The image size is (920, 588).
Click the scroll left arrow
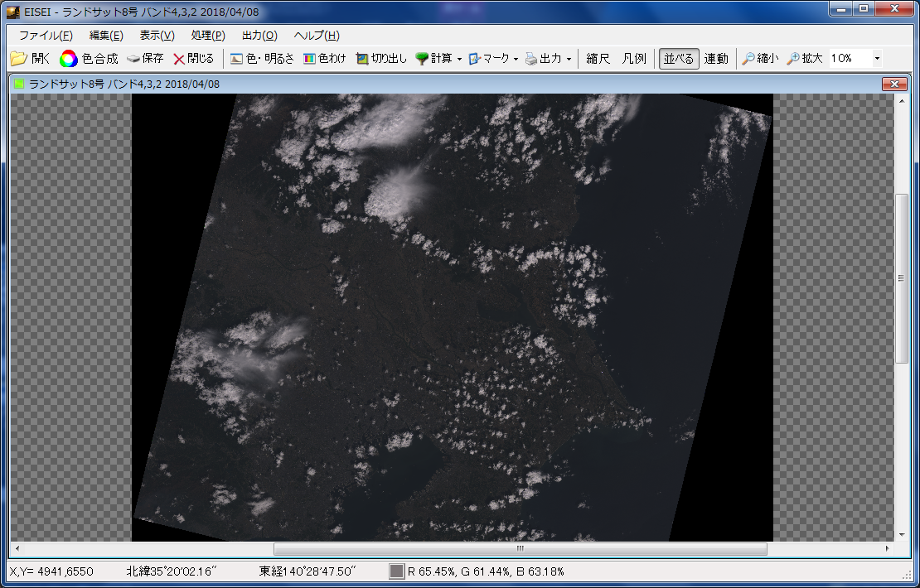coord(17,549)
